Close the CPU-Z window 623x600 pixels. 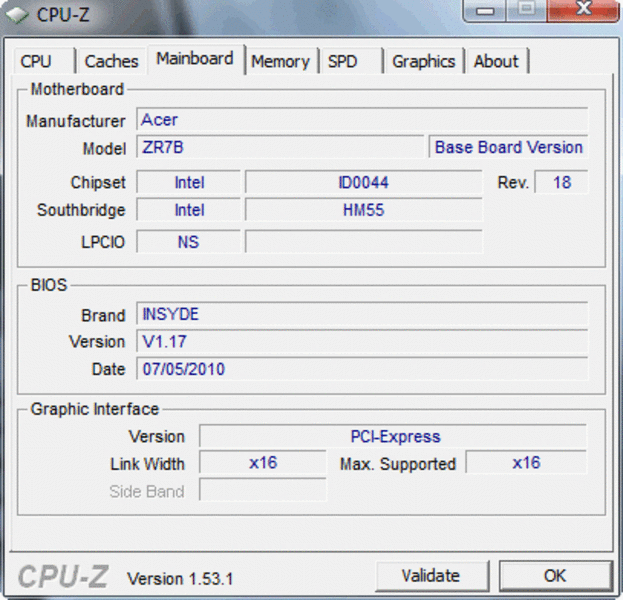pyautogui.click(x=583, y=11)
